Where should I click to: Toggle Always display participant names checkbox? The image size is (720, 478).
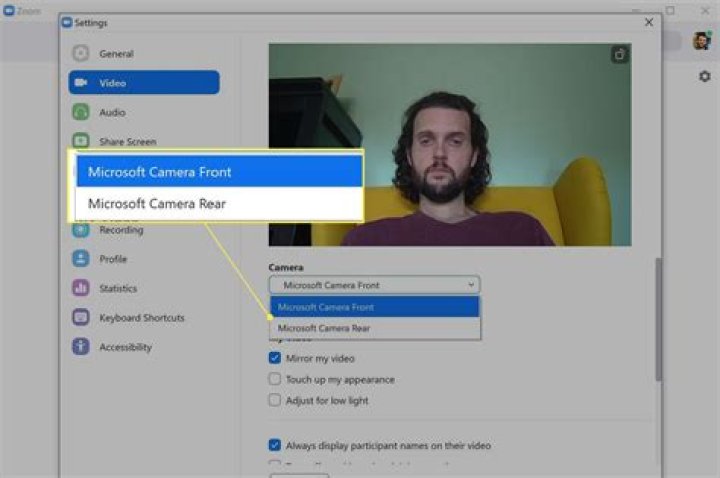click(x=275, y=445)
